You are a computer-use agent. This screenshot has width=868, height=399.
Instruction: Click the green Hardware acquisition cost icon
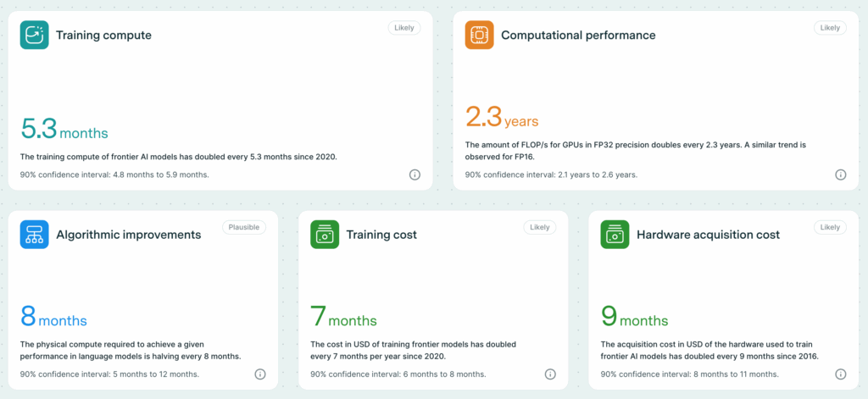pos(615,235)
